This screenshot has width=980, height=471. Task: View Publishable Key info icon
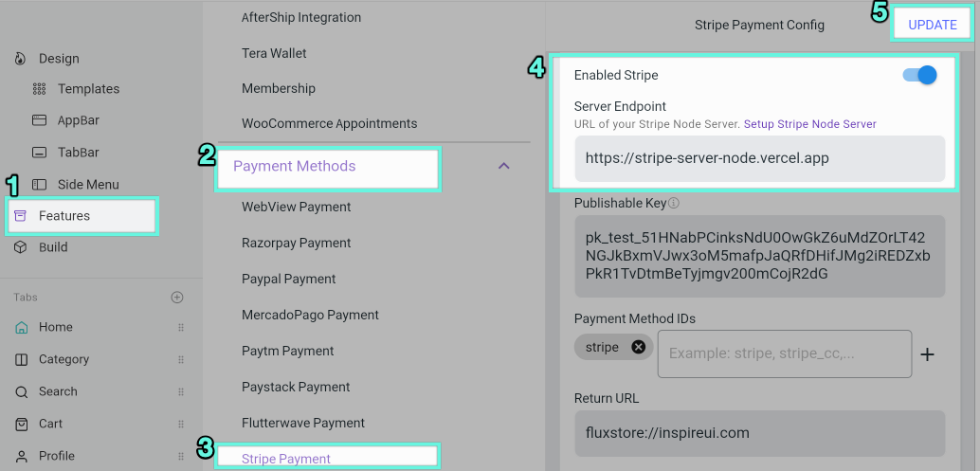(674, 203)
